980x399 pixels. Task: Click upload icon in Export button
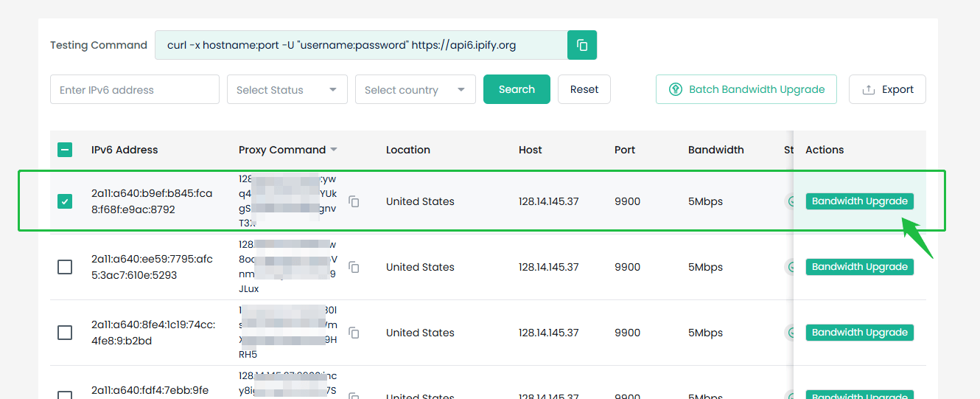tap(868, 89)
